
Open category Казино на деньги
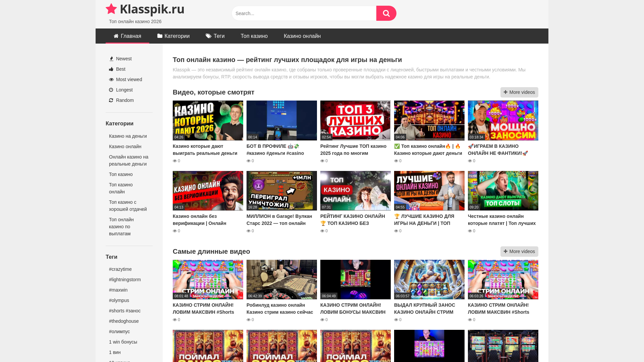click(128, 136)
